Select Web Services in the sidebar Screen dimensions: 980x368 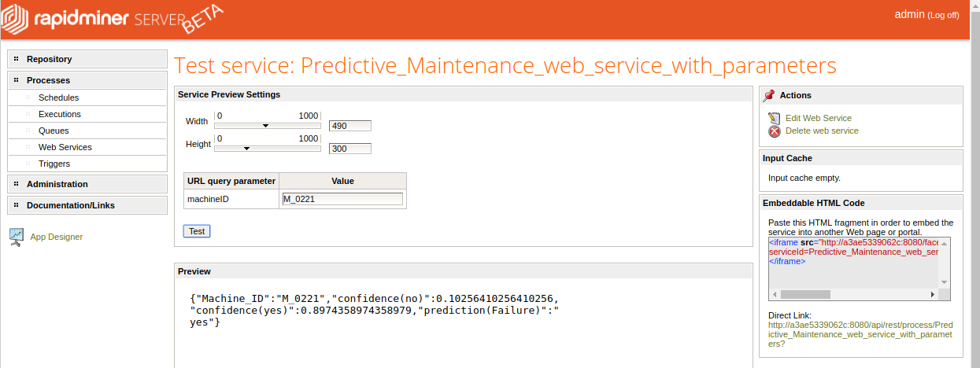click(x=65, y=147)
